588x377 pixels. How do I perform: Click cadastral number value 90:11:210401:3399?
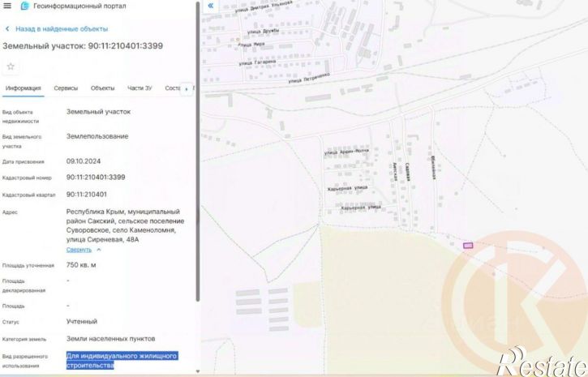[96, 177]
